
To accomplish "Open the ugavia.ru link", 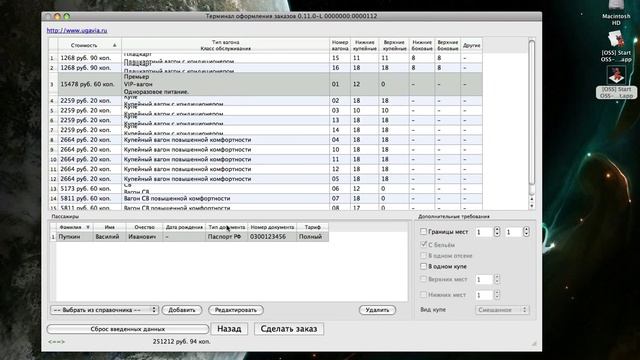I will tap(77, 31).
